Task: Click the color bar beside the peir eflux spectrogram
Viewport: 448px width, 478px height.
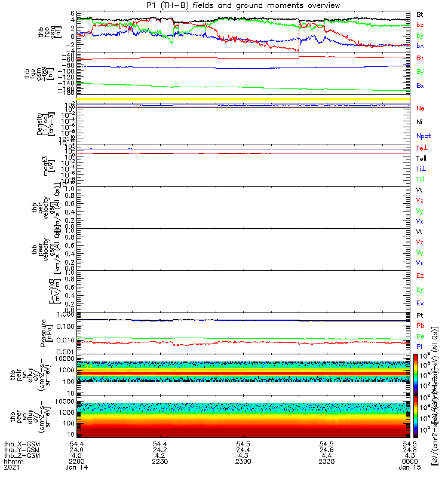Action: [x=416, y=375]
